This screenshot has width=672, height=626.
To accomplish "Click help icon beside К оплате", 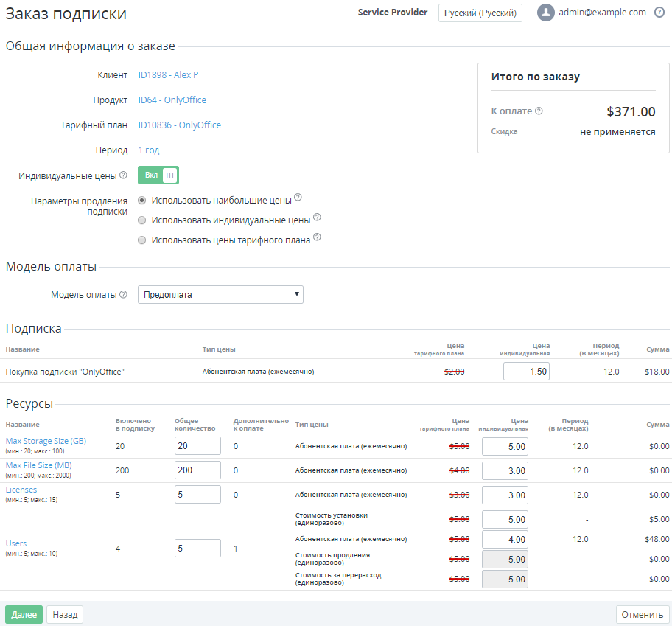I will (x=539, y=111).
